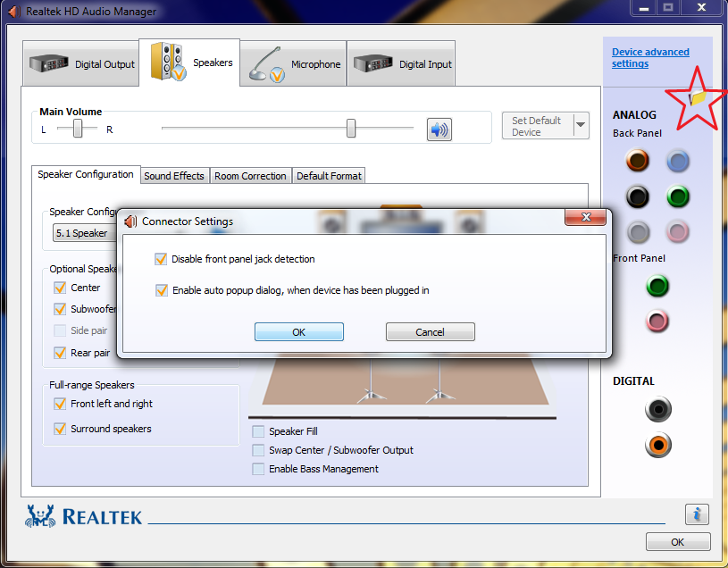Select the green Line Out back panel jack
Image resolution: width=728 pixels, height=568 pixels.
coord(677,196)
